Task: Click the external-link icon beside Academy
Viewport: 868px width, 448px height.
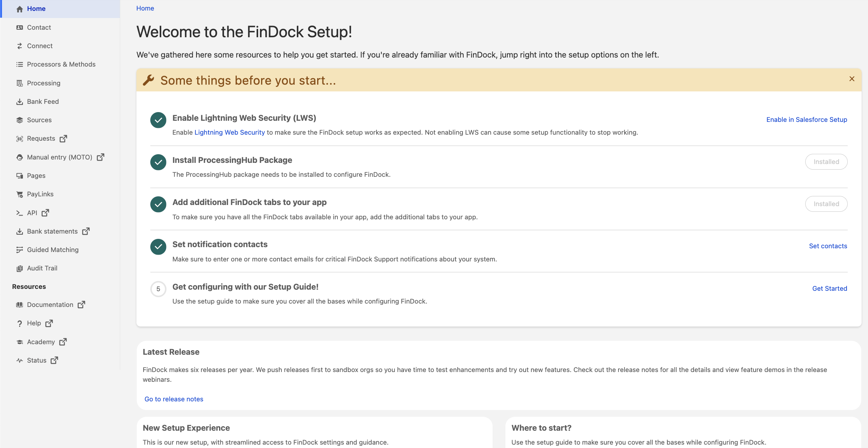Action: pos(62,342)
